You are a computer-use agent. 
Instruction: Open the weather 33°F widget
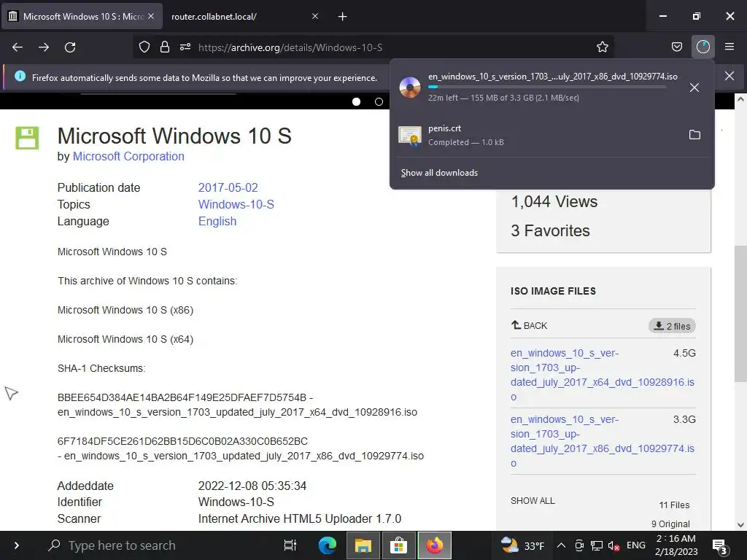point(522,545)
